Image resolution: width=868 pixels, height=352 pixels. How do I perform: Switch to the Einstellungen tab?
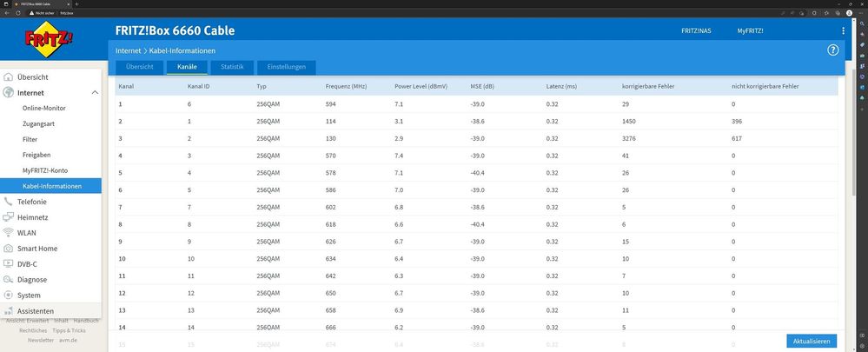point(286,67)
